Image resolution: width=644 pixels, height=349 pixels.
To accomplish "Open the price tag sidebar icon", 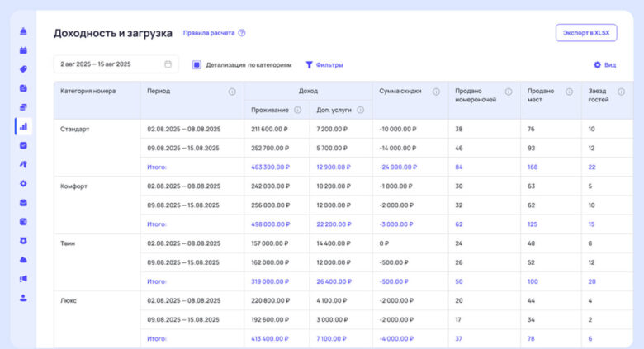I will tap(23, 69).
